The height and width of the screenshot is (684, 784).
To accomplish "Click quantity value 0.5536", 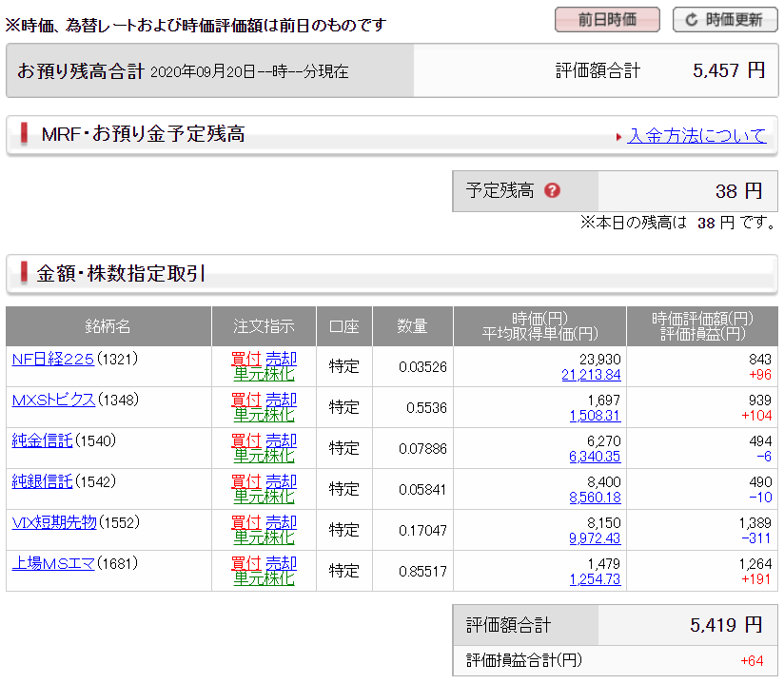I will click(426, 408).
